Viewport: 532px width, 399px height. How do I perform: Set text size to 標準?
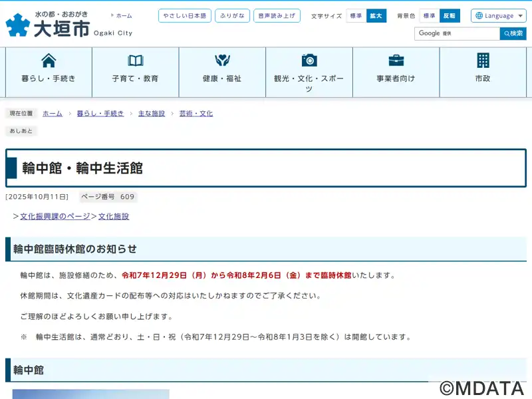[356, 16]
